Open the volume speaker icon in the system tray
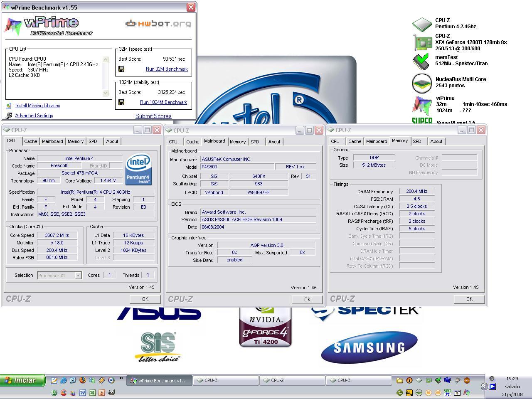 (x=492, y=379)
